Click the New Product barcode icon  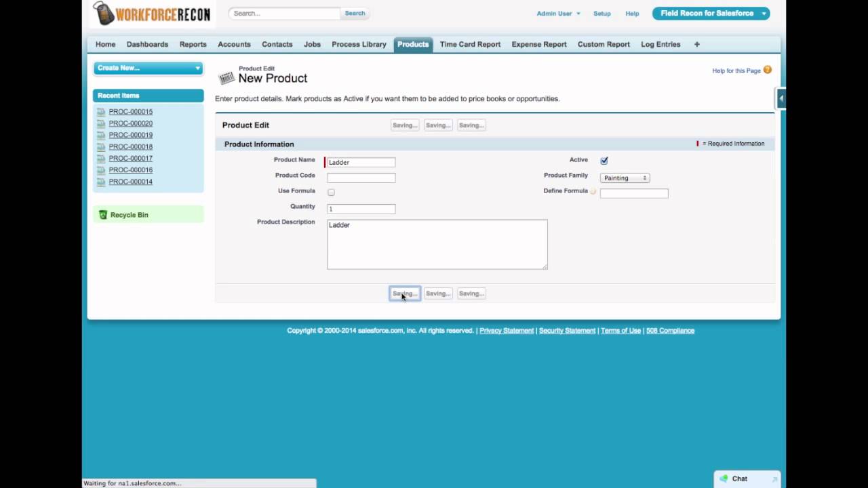(226, 77)
